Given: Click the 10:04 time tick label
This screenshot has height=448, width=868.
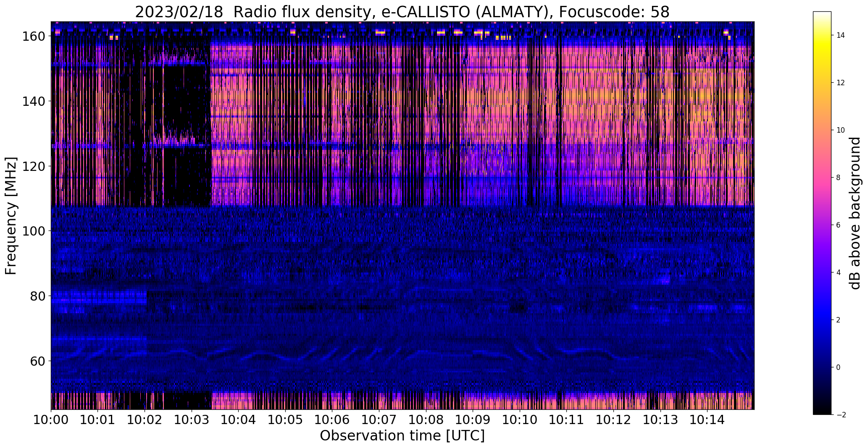Looking at the screenshot, I should [x=239, y=419].
